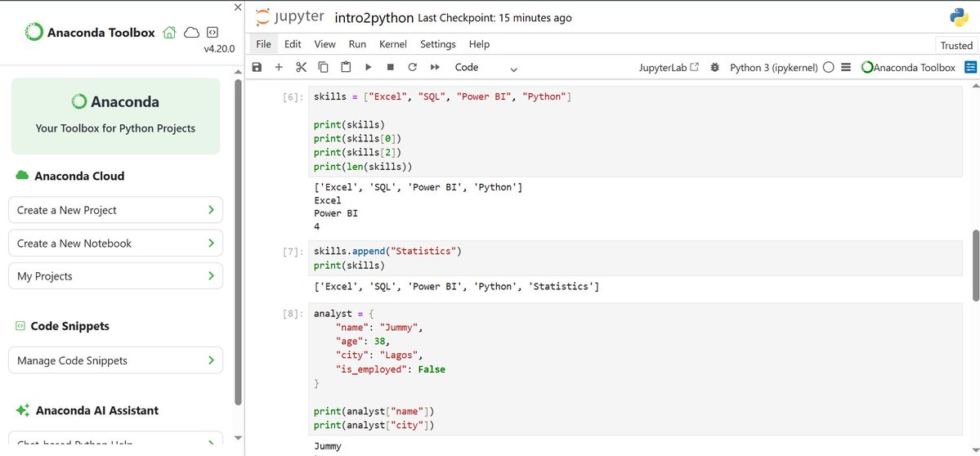This screenshot has height=456, width=980.
Task: Click the "city": "Lagos" code line
Action: (378, 355)
